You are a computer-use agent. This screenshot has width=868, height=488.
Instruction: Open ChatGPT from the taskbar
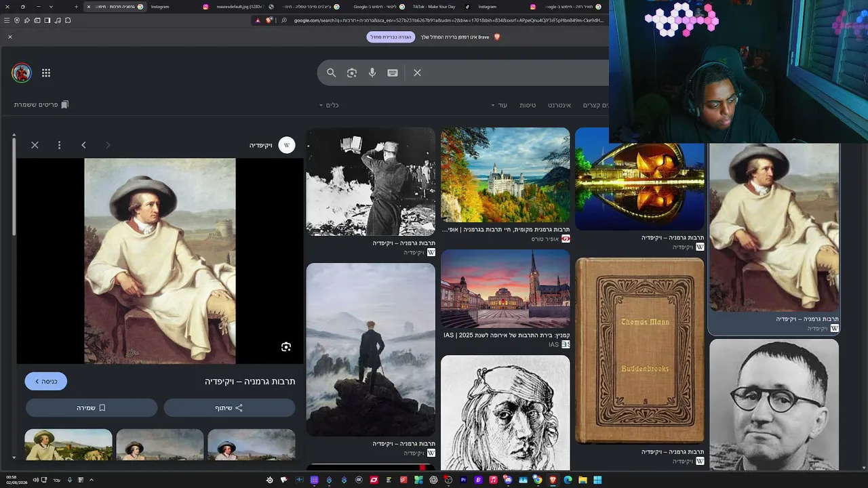tap(433, 480)
